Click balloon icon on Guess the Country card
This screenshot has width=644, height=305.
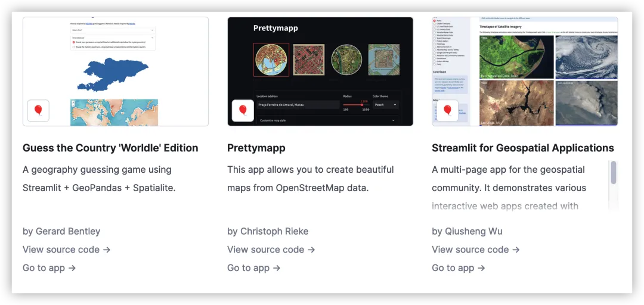coord(38,110)
